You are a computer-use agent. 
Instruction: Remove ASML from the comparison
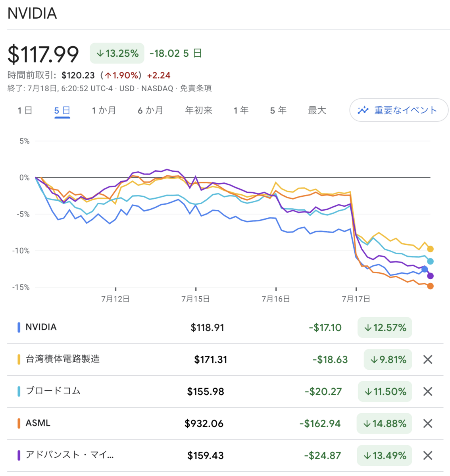tap(427, 423)
